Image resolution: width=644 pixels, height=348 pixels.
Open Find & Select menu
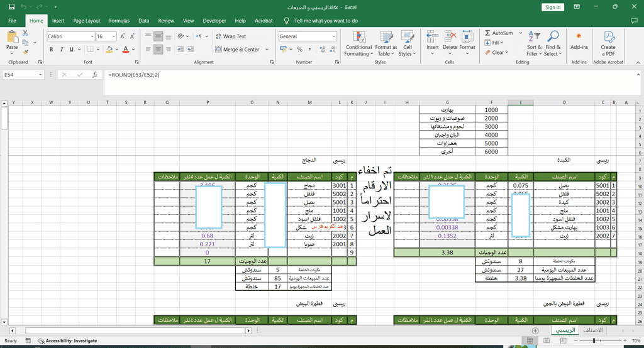tap(553, 43)
